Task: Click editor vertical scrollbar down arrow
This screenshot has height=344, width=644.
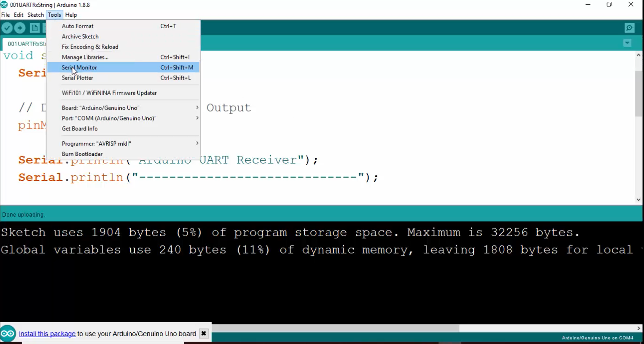Action: pyautogui.click(x=638, y=200)
